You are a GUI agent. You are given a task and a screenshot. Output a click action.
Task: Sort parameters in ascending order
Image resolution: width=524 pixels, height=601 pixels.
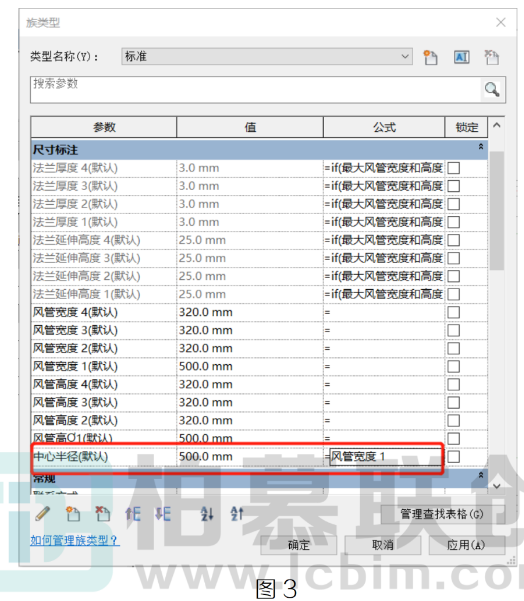click(x=207, y=514)
